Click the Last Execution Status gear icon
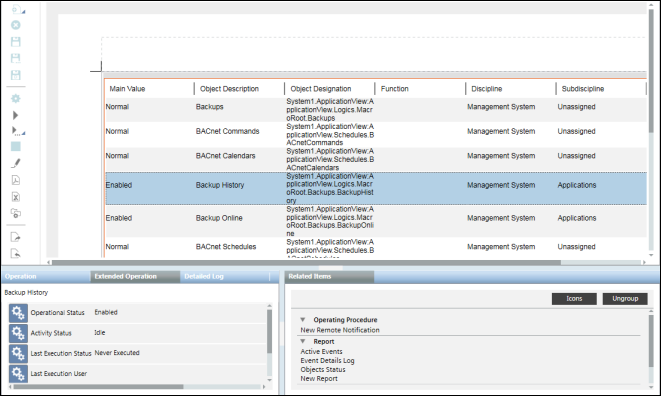This screenshot has width=661, height=396. pyautogui.click(x=18, y=353)
